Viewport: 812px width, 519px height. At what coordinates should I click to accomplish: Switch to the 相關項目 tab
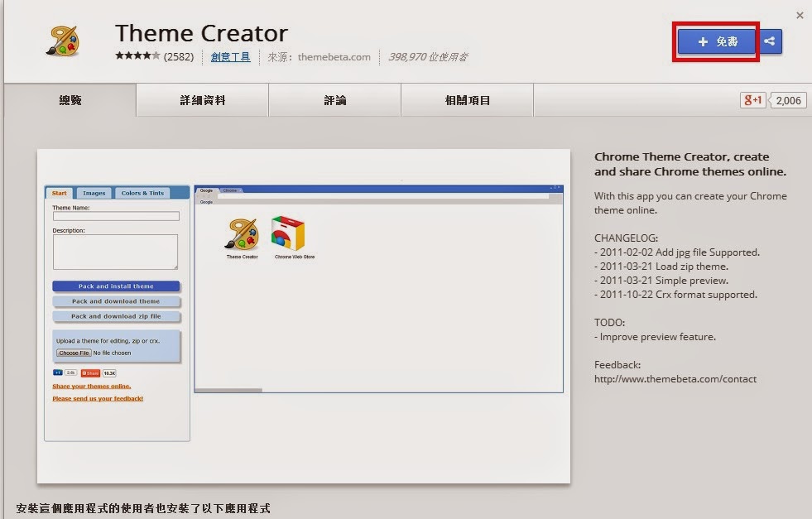pyautogui.click(x=468, y=100)
